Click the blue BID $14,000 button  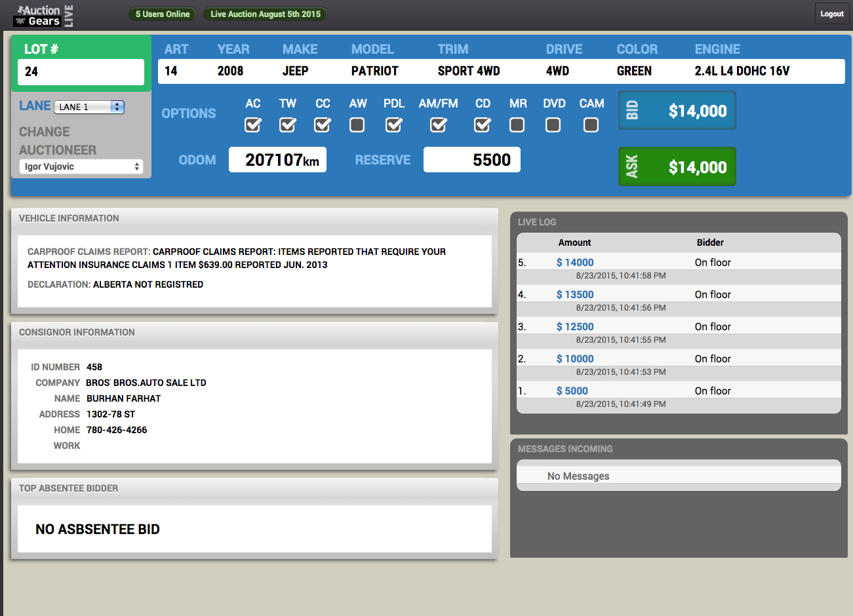coord(677,110)
